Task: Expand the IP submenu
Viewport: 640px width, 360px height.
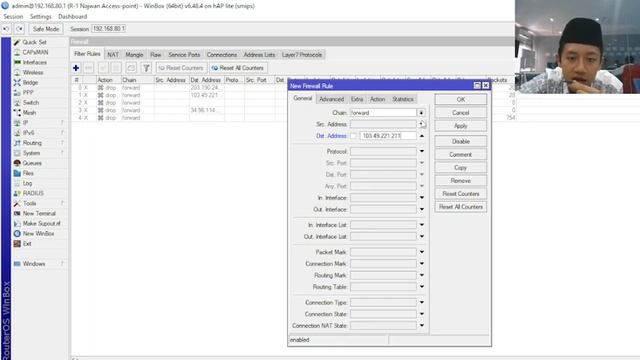Action: point(62,123)
